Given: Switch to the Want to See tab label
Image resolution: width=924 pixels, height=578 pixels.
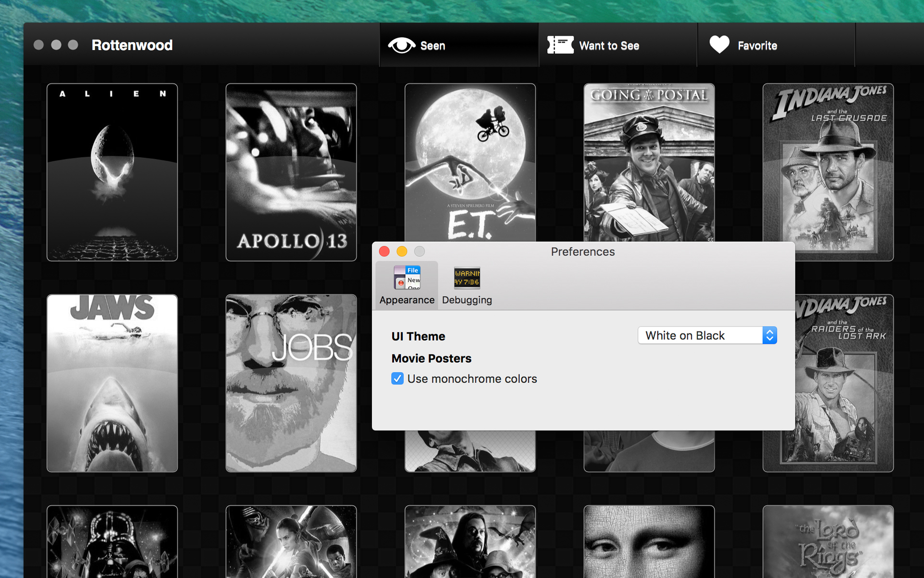Looking at the screenshot, I should click(609, 46).
